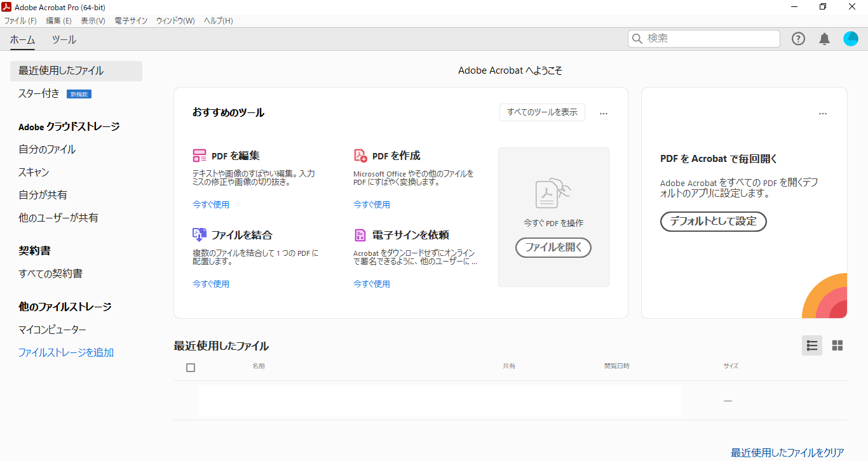Open the 電子サイン menu

coord(131,21)
